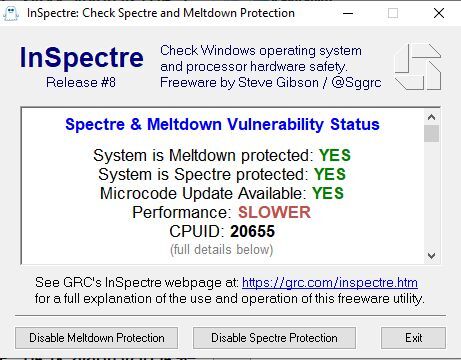Disable Meltdown Protection button
Viewport: 461px width, 360px height.
point(96,338)
